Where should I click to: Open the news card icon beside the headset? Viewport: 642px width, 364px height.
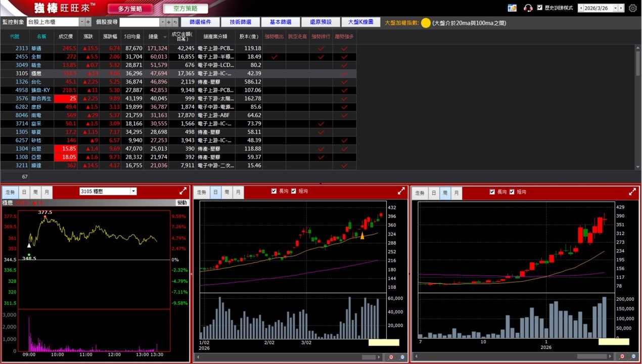[x=512, y=8]
